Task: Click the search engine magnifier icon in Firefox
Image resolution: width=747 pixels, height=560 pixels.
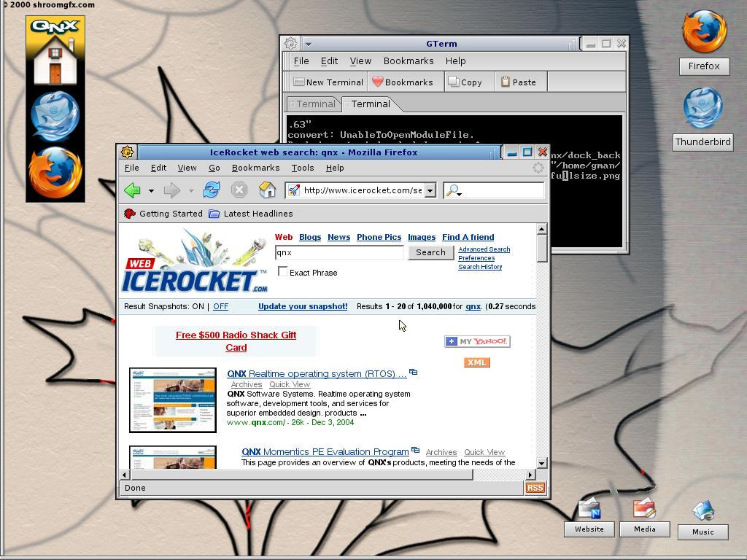Action: coord(454,190)
